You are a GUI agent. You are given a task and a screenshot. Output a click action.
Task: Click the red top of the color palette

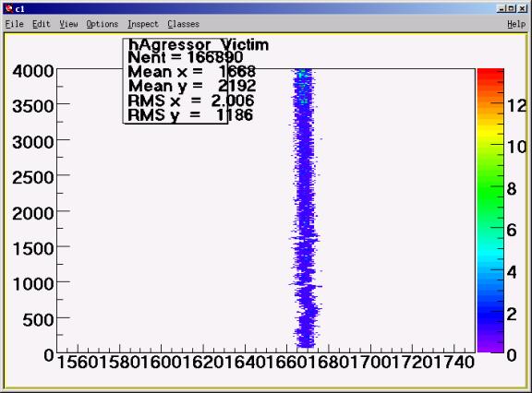click(490, 77)
